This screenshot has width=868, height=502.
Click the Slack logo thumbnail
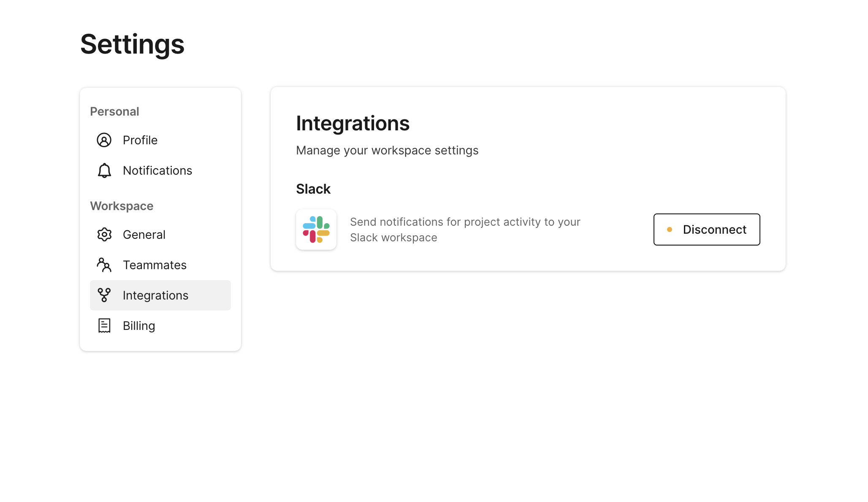[316, 229]
